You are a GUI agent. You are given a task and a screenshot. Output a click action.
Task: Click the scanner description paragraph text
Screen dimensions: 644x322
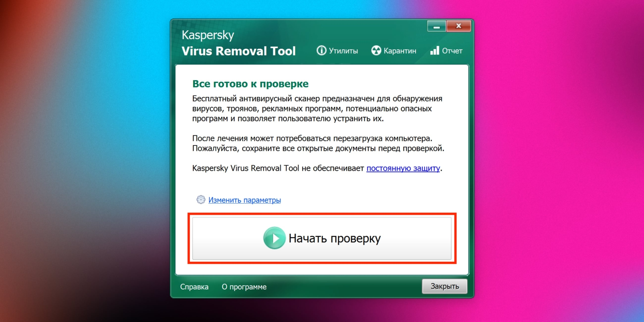317,108
